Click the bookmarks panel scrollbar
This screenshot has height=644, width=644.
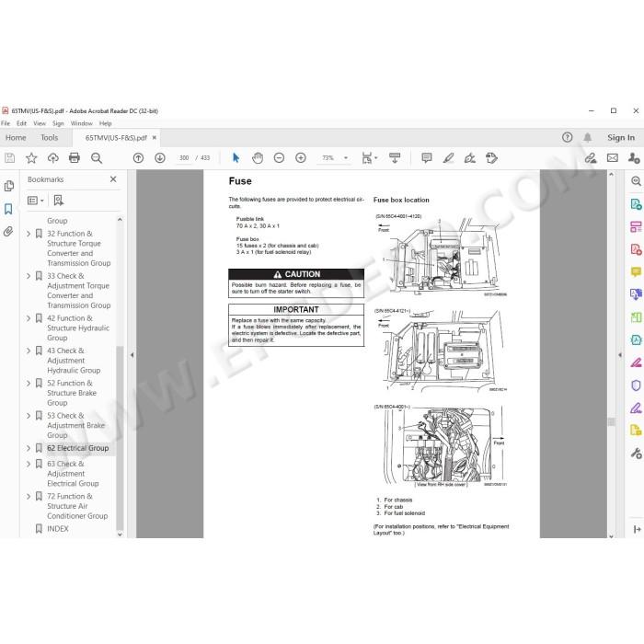[x=120, y=437]
